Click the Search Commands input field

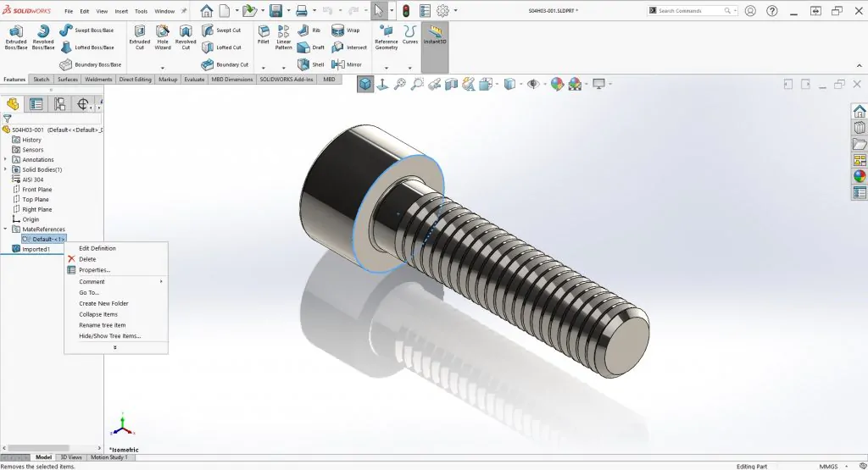click(x=692, y=10)
